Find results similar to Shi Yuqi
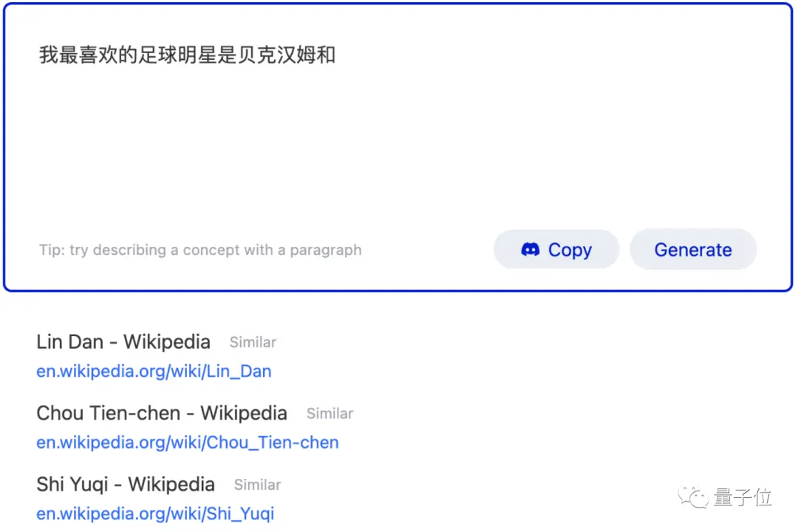798x532 pixels. coord(257,485)
